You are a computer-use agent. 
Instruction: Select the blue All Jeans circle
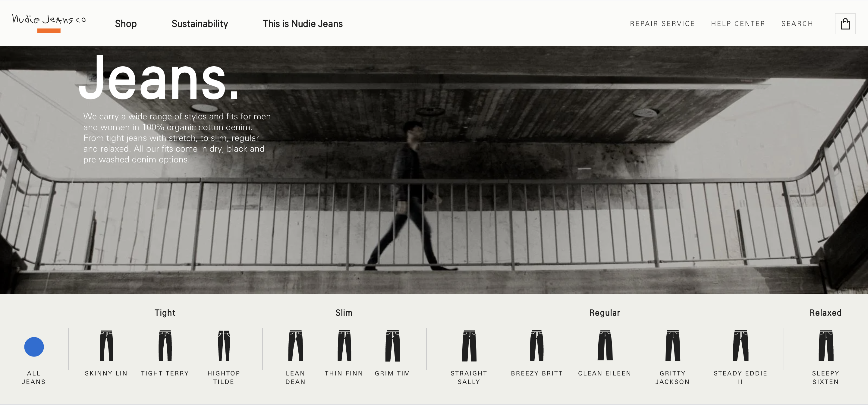[x=34, y=347]
